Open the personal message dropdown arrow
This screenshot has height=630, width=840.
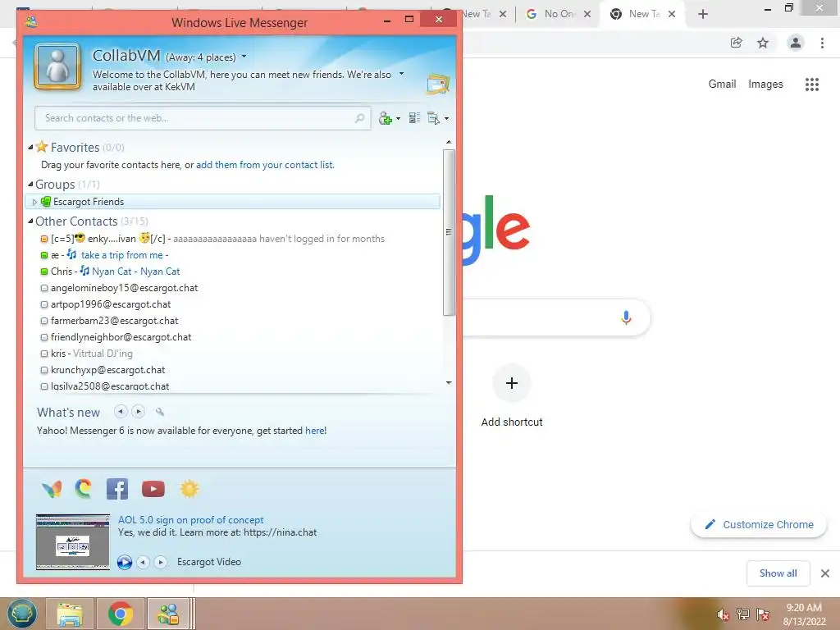point(401,74)
